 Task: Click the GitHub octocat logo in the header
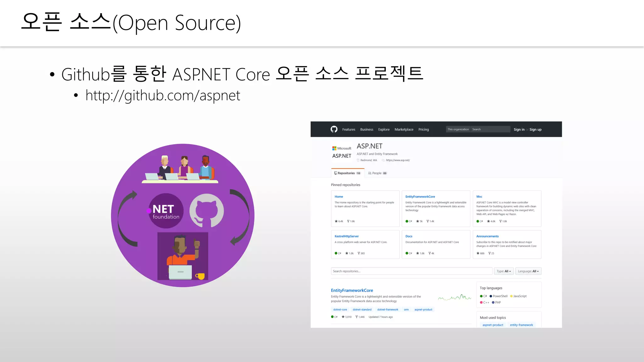[x=334, y=129]
